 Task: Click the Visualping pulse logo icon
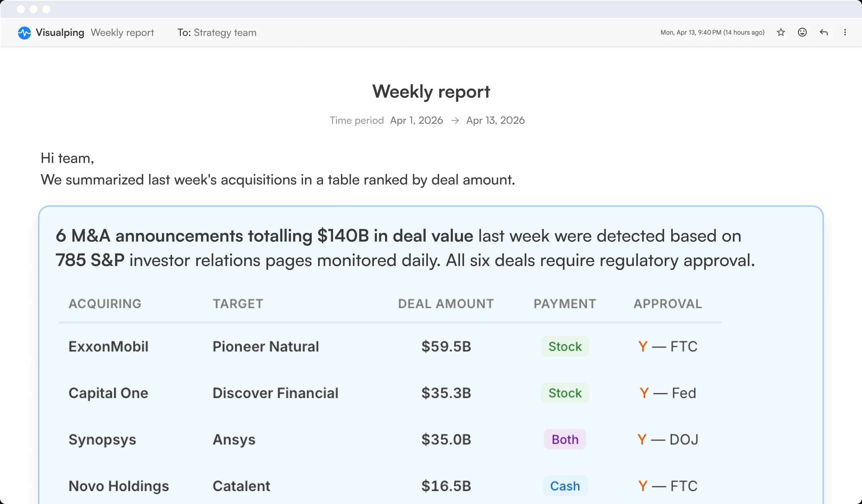pyautogui.click(x=24, y=33)
